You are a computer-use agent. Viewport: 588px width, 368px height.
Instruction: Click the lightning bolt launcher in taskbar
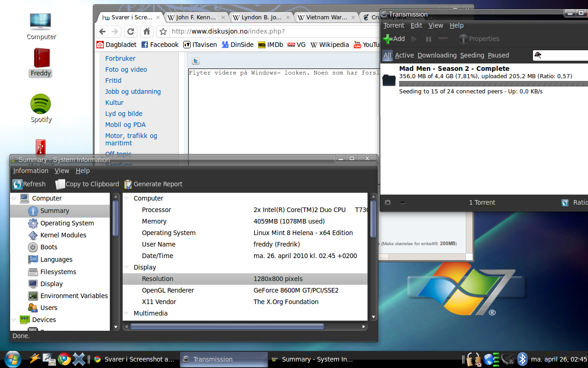34,359
